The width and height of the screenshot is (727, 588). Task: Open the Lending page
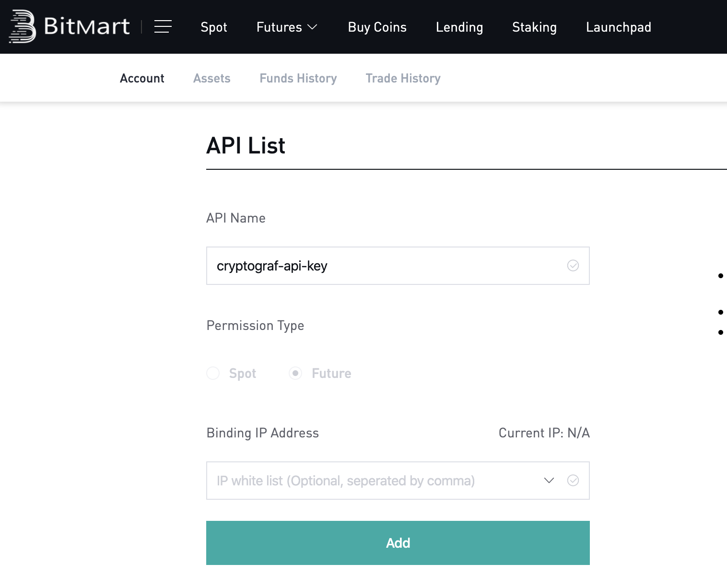coord(459,27)
